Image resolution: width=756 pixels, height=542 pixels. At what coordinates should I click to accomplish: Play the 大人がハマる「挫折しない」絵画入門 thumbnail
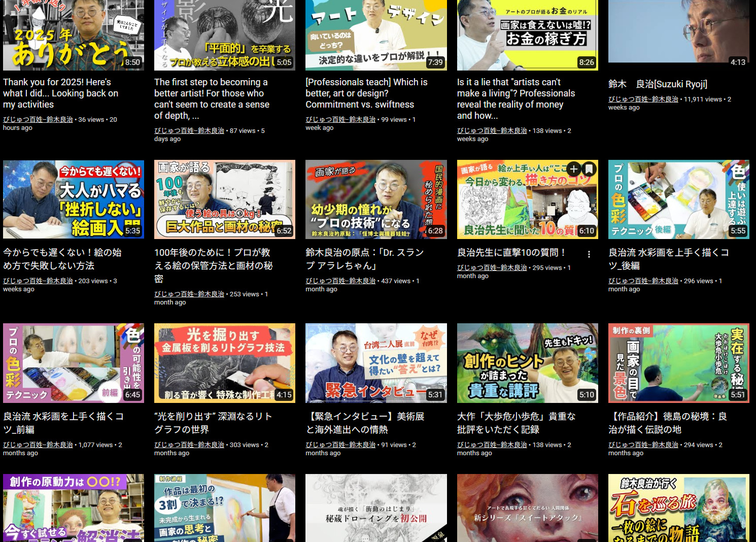point(74,199)
